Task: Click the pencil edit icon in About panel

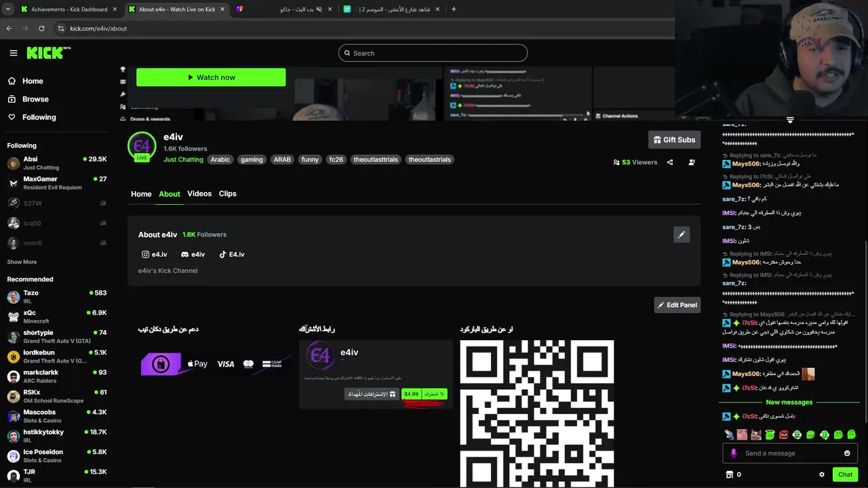Action: [x=682, y=235]
